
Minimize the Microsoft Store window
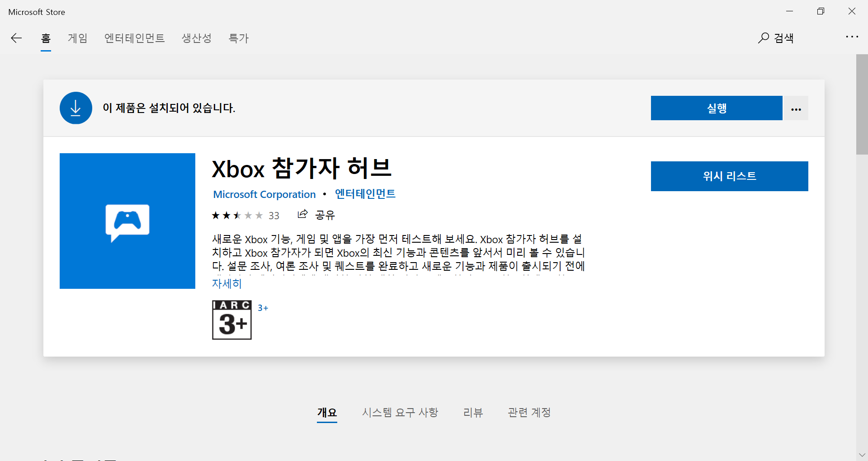(x=790, y=11)
